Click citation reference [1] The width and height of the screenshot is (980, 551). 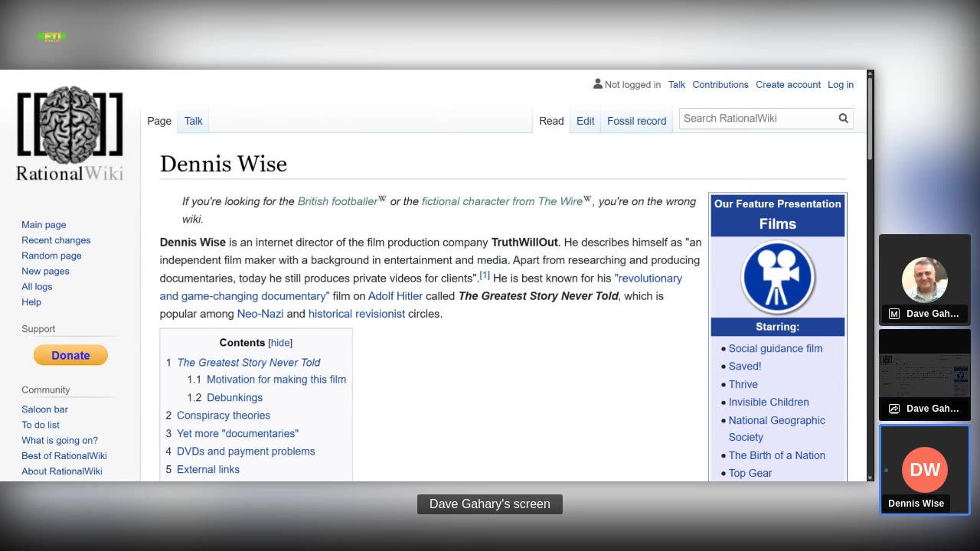pyautogui.click(x=485, y=275)
